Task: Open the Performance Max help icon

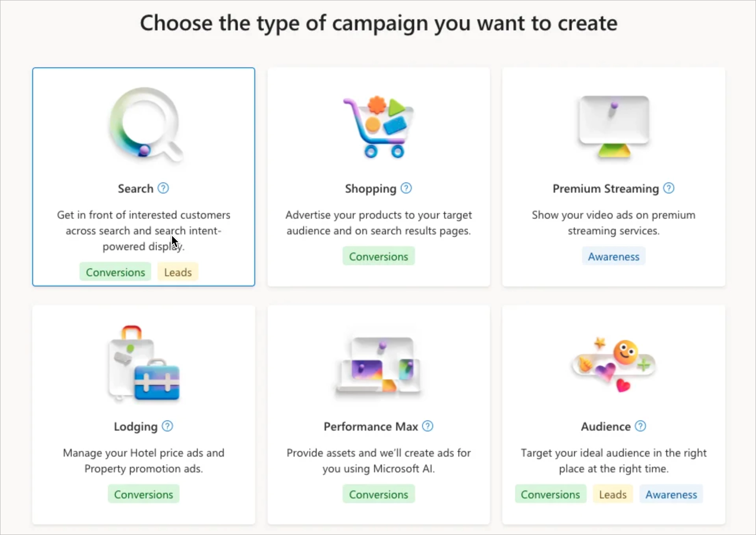Action: [x=427, y=426]
